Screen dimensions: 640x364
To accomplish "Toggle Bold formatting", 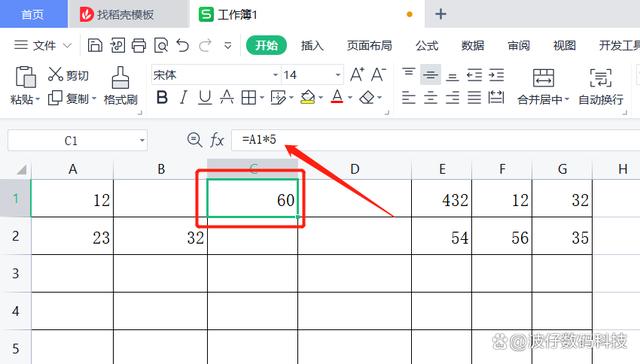I will pyautogui.click(x=162, y=98).
